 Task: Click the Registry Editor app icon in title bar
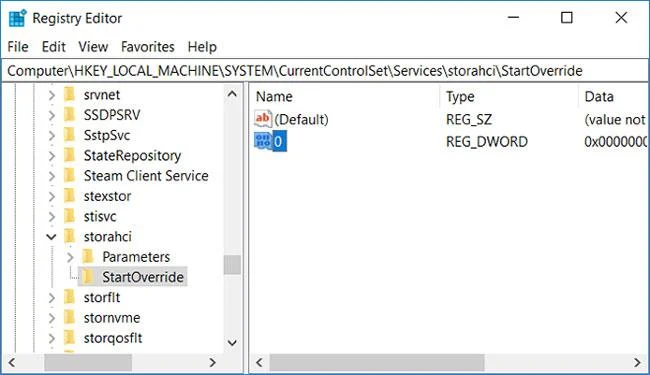pos(17,18)
